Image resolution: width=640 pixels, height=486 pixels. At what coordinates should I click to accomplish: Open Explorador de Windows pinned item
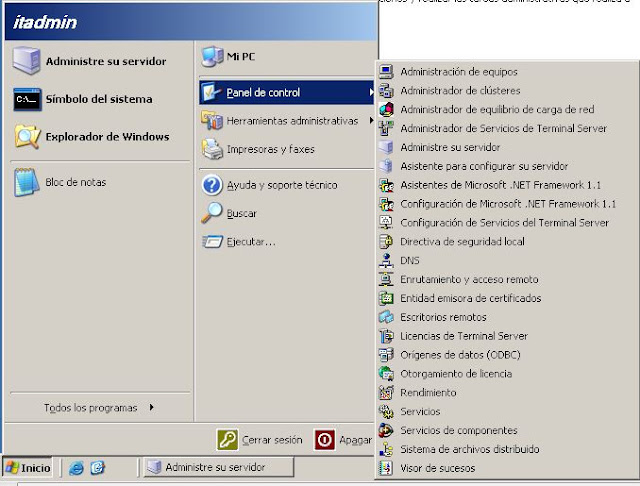pos(100,137)
